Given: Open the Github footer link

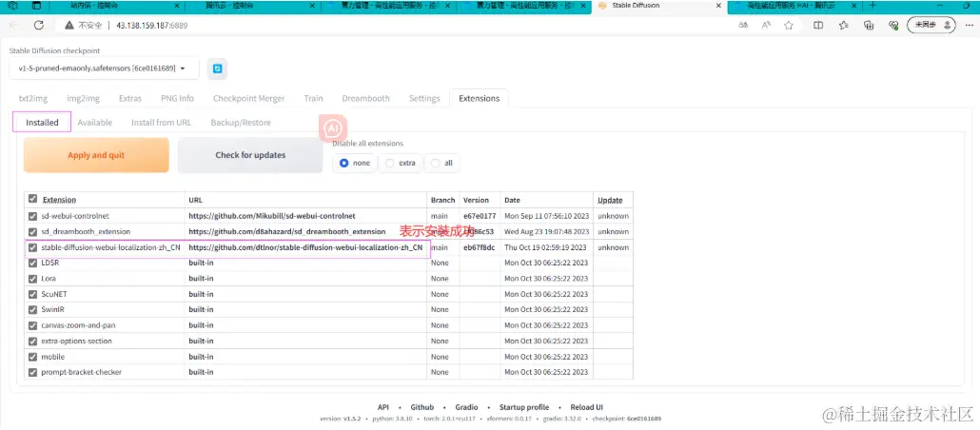Looking at the screenshot, I should click(x=421, y=407).
